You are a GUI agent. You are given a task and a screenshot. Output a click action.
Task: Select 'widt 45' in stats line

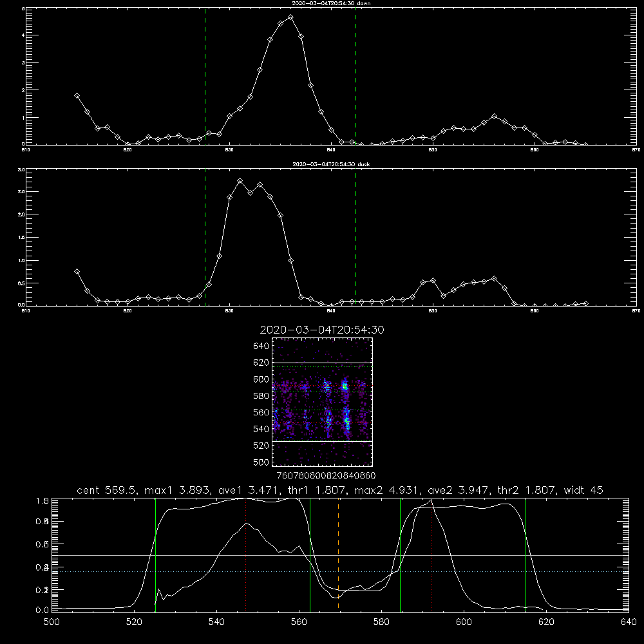tap(583, 490)
